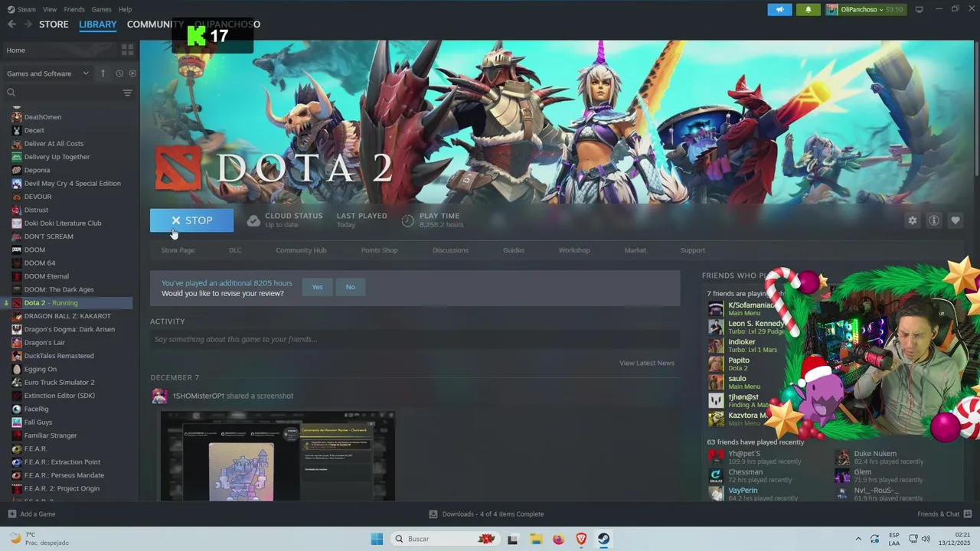Select Doki Doki Literature Club entry
Viewport: 980px width, 551px height.
[x=63, y=223]
